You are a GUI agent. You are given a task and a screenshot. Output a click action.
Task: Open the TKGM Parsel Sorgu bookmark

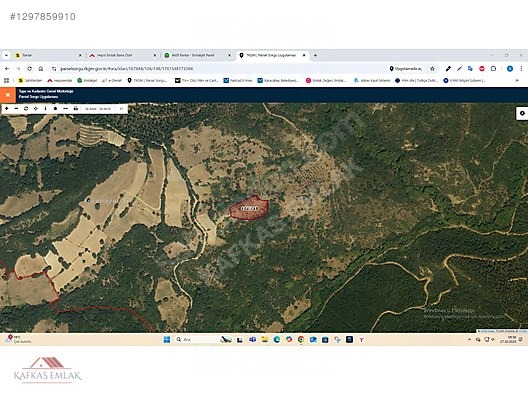coord(147,80)
